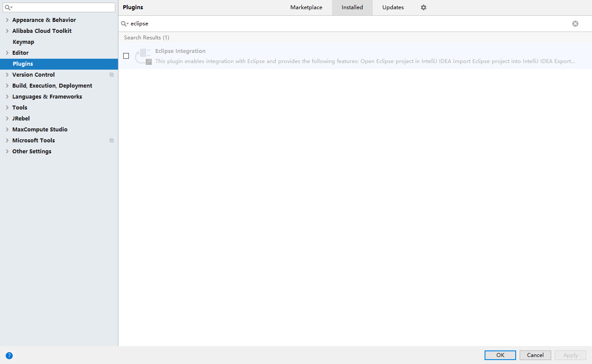Clear the eclipse search query

tap(575, 23)
